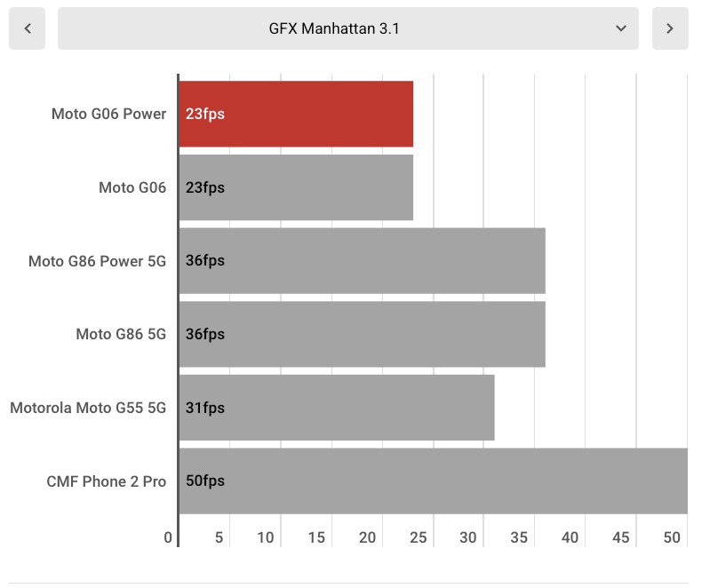Image resolution: width=702 pixels, height=588 pixels.
Task: Click the 25 axis tick label
Action: (418, 537)
